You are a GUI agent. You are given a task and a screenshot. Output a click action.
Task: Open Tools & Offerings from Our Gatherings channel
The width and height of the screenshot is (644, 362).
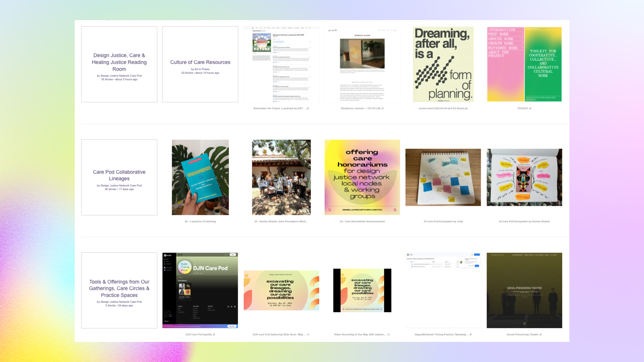pos(119,288)
